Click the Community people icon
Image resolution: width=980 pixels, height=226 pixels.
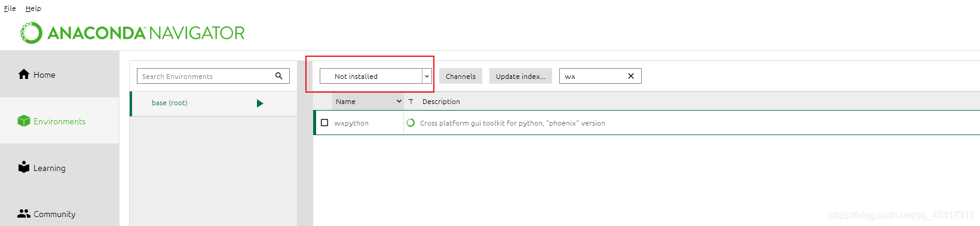pos(24,213)
